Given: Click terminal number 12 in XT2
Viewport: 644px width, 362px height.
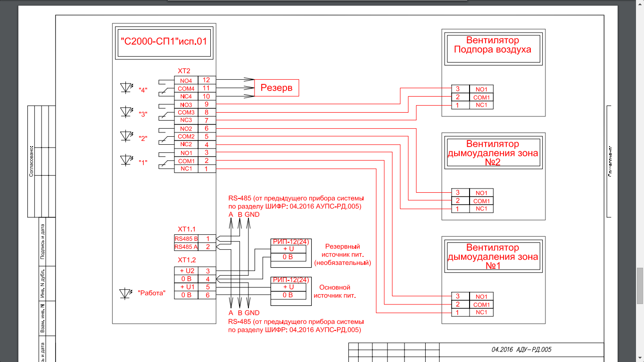Looking at the screenshot, I should pyautogui.click(x=206, y=80).
